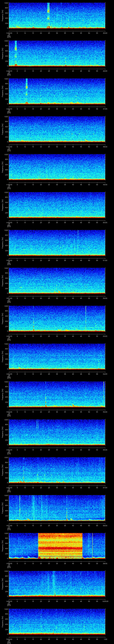Click the '51:00' end time label
This screenshot has width=114, height=644.
[105, 260]
